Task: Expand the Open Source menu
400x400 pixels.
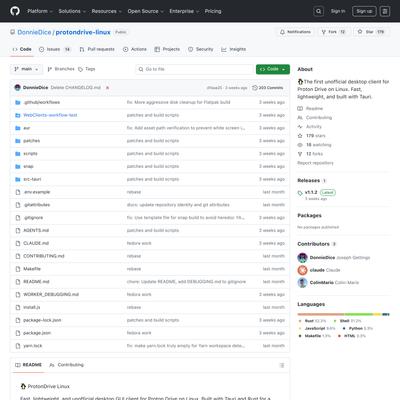Action: (145, 11)
